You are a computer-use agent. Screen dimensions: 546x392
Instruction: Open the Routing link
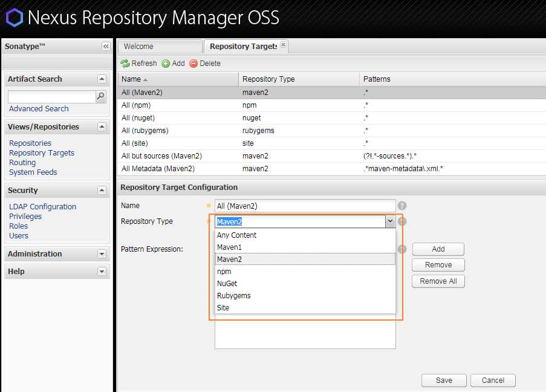click(x=22, y=163)
